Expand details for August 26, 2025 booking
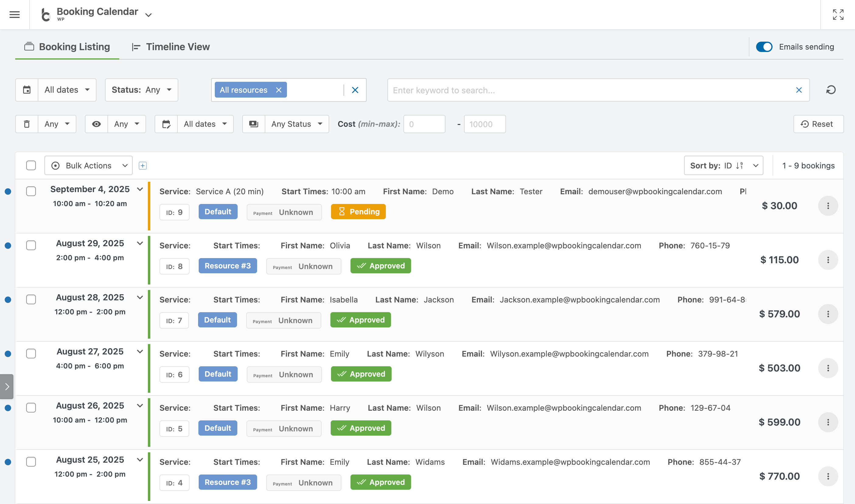Screen dimensions: 855x504 coord(140,406)
